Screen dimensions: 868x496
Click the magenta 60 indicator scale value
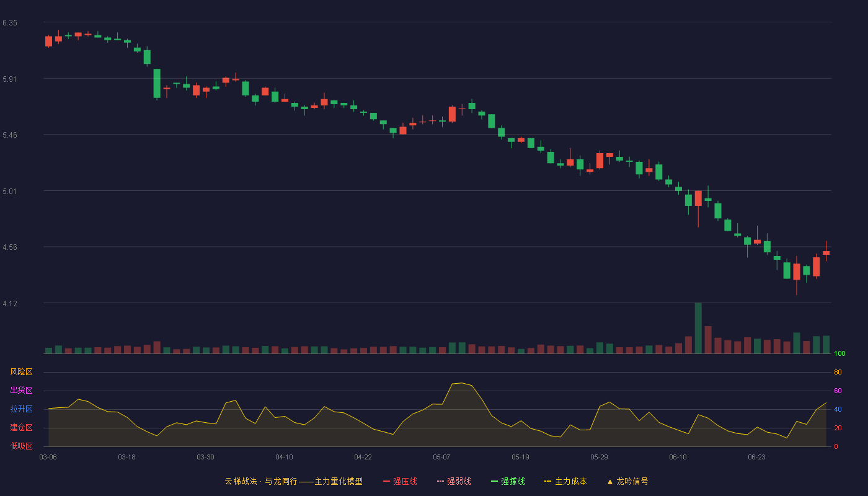[838, 391]
